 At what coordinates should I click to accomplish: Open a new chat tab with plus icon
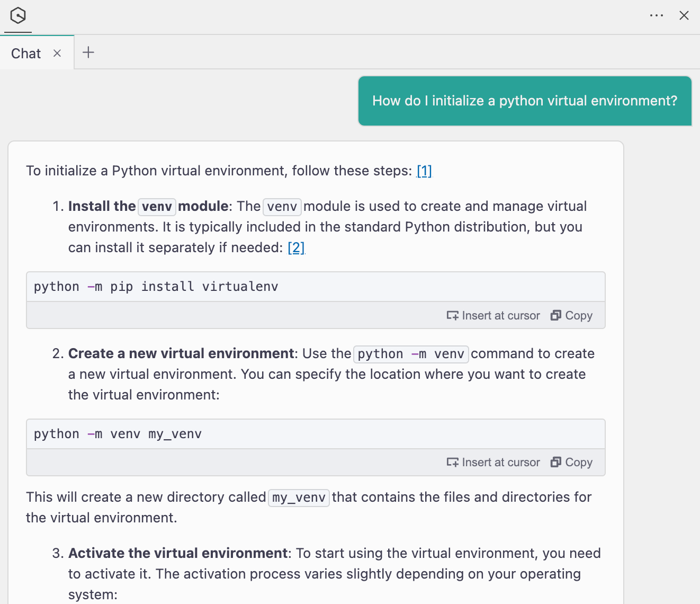pos(88,52)
